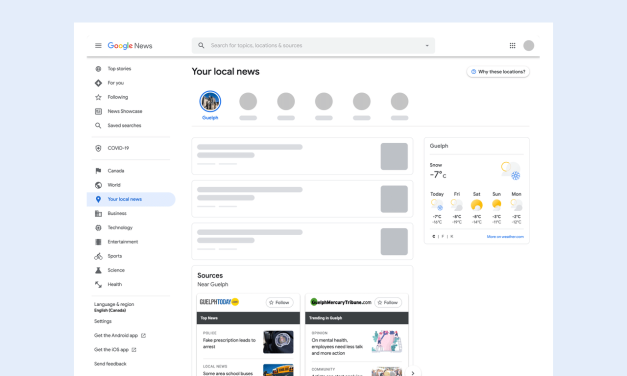This screenshot has width=627, height=376.
Task: Click the search magnifier icon
Action: pos(201,46)
